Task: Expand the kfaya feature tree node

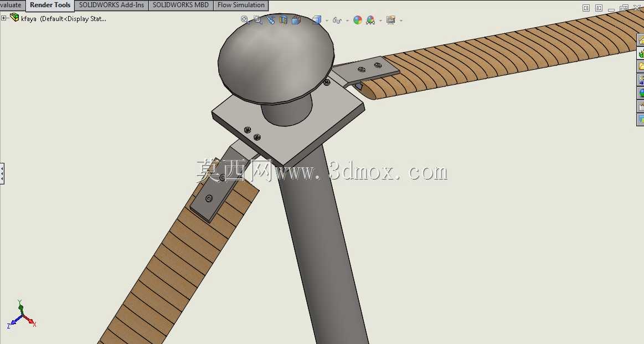Action: pyautogui.click(x=4, y=18)
